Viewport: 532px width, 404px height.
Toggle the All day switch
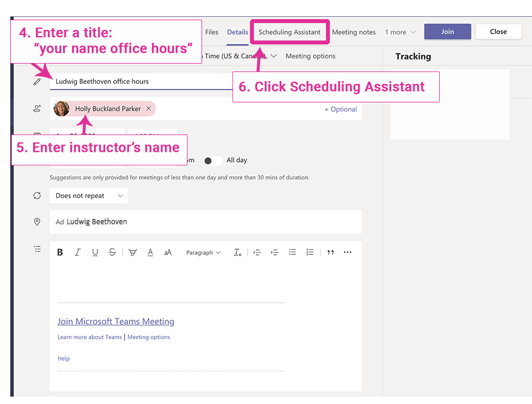click(x=212, y=160)
